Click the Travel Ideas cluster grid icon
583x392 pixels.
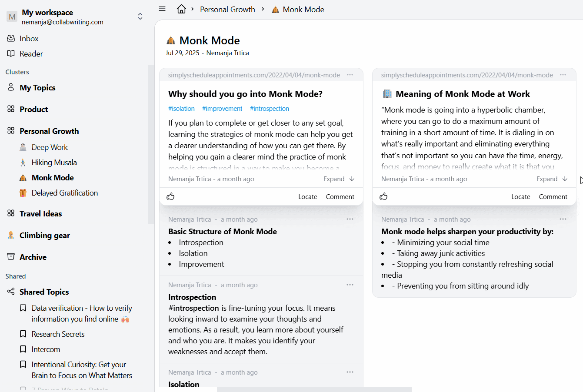point(11,213)
